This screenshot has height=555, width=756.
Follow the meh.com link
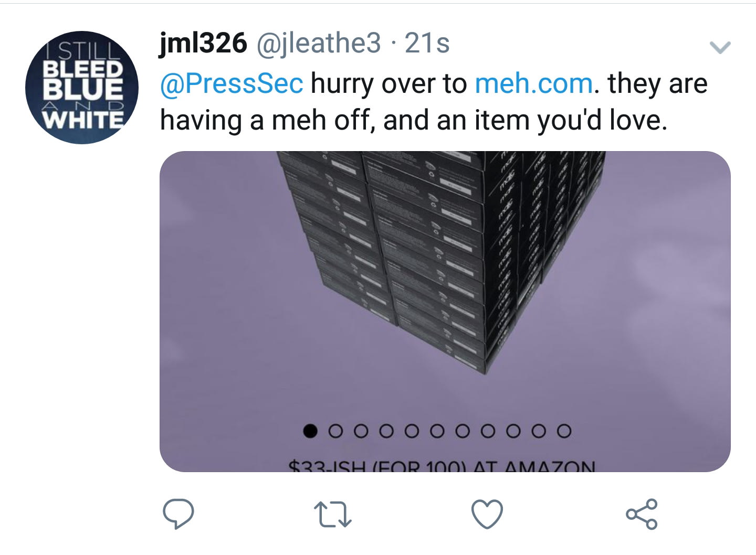(534, 84)
